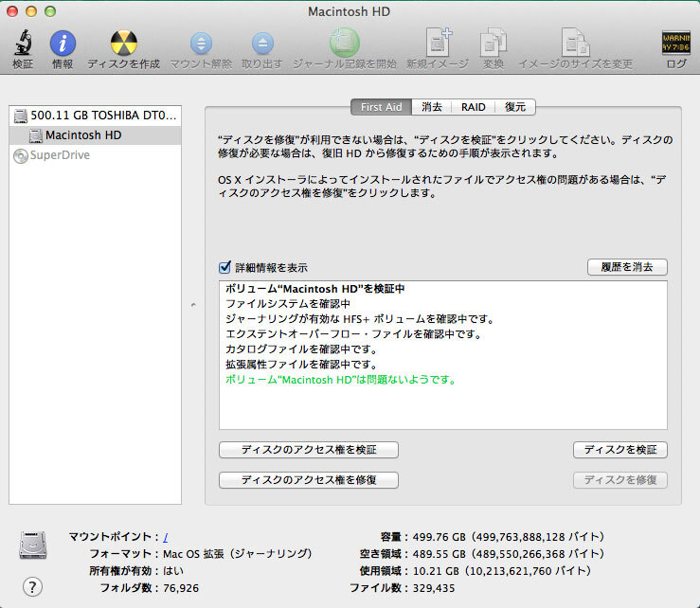
Task: Open the ログ log icon
Action: point(676,43)
